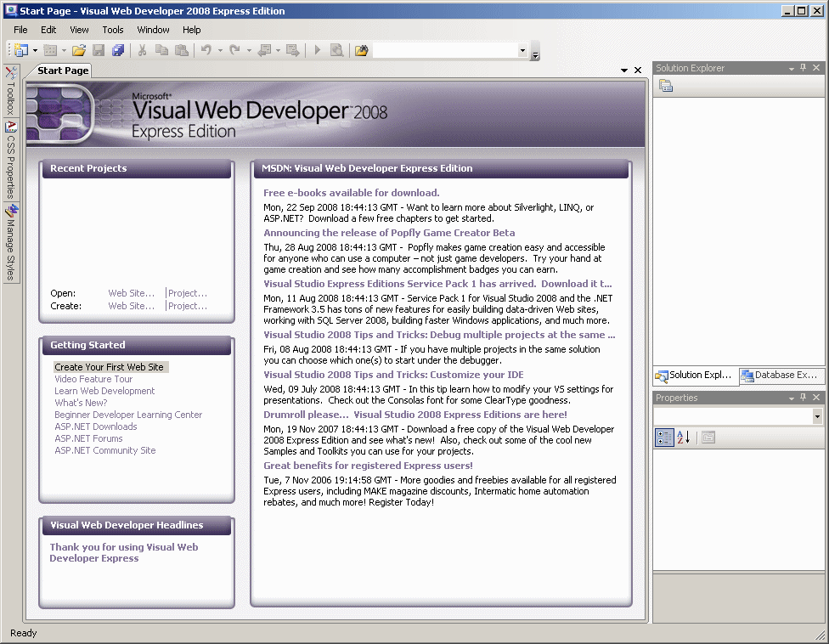829x644 pixels.
Task: Open Video Feature Tour link
Action: coord(93,379)
